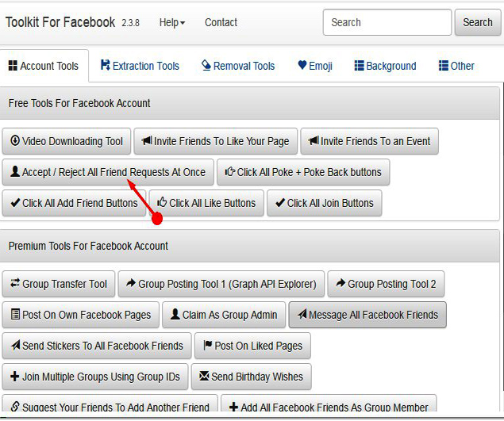Launch Accept / Reject All Friend Requests At Once
Viewport: 504px width, 421px height.
108,172
